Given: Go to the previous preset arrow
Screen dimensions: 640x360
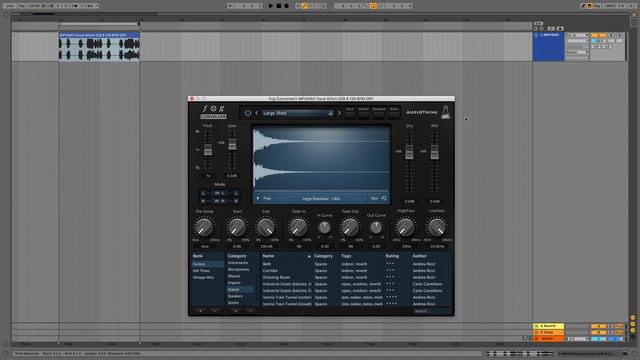Looking at the screenshot, I should pyautogui.click(x=257, y=113).
